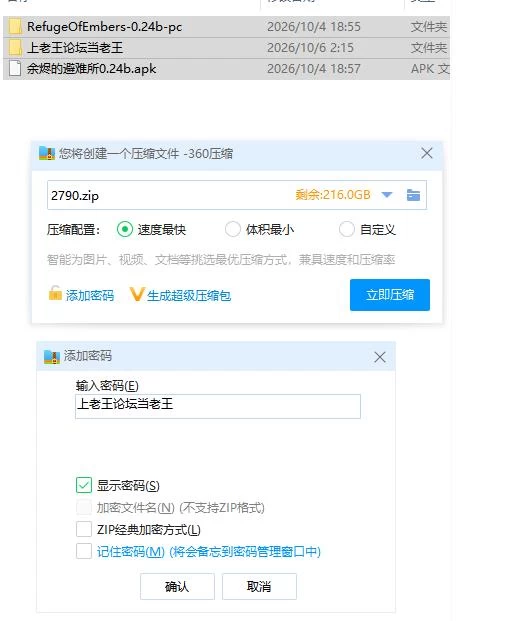The height and width of the screenshot is (621, 510).
Task: Click the compression description text 智能为图片、视频
Action: point(221,260)
